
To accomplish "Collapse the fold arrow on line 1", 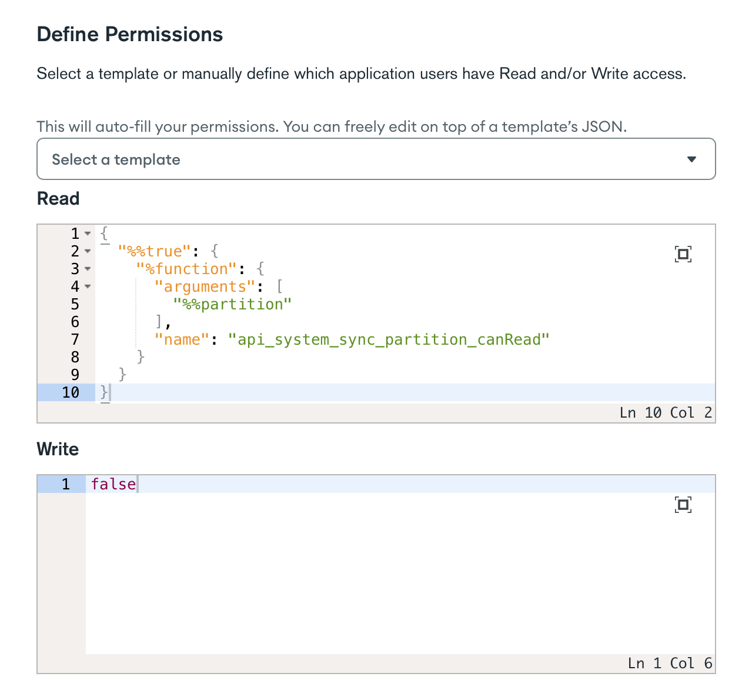I will pyautogui.click(x=88, y=234).
